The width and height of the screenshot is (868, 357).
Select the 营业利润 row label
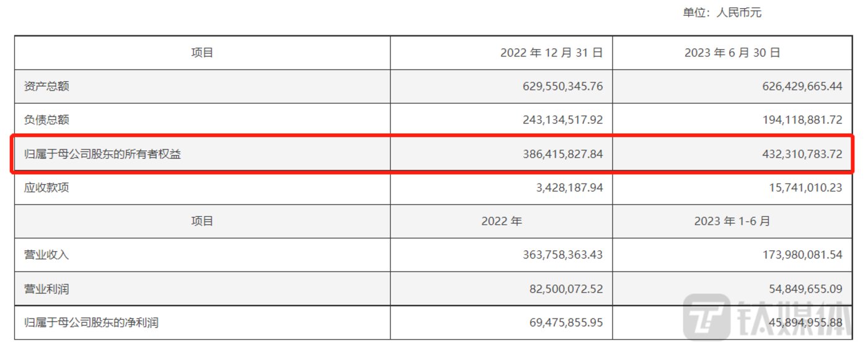[x=46, y=289]
